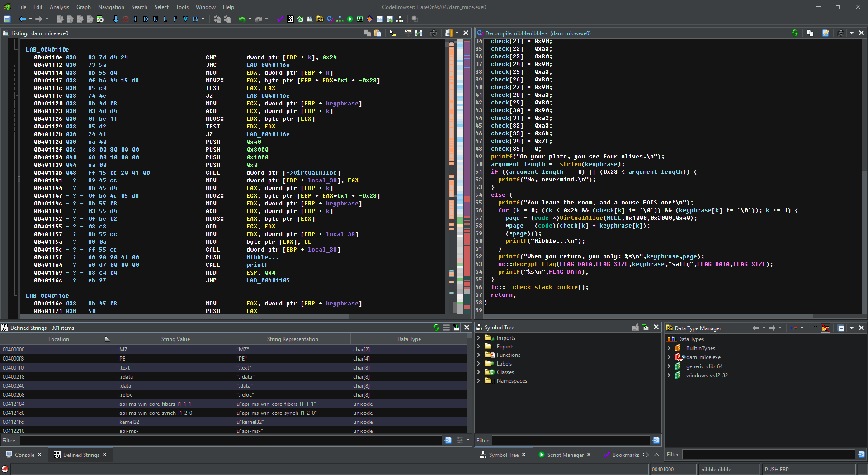Viewport: 868px width, 475px height.
Task: Refresh the Defined Strings list
Action: (436, 328)
